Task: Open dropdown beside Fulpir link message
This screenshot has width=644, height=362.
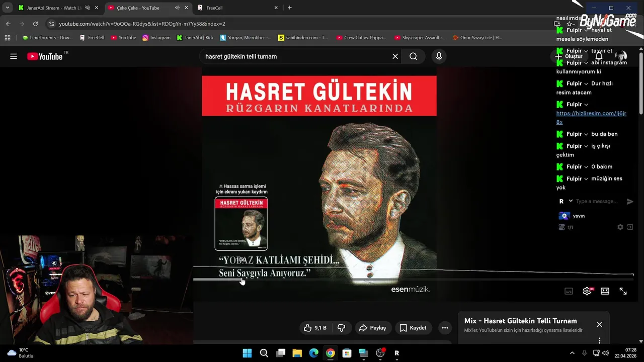Action: tap(586, 104)
